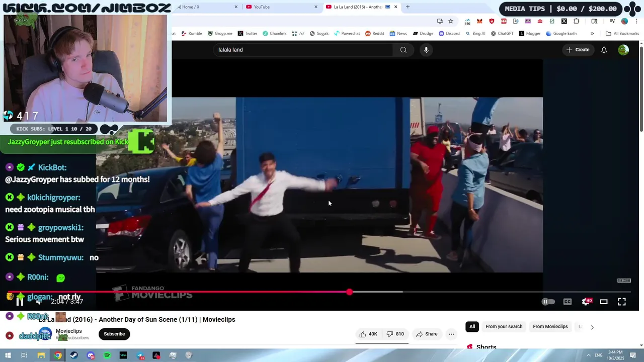644x362 pixels.
Task: Open Spotify from taskbar
Action: pos(107,355)
